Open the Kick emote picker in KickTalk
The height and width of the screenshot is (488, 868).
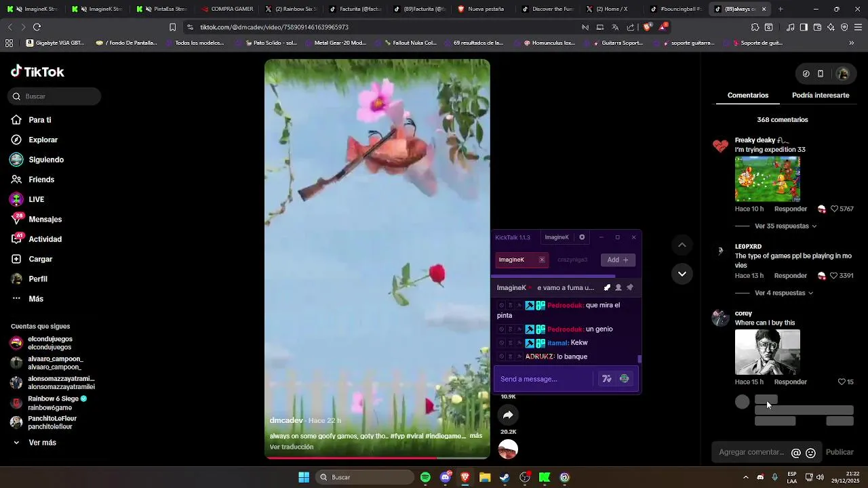625,379
